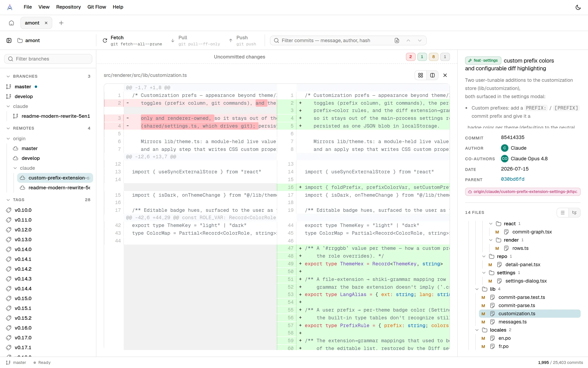Collapse the sidebar panel icon
The image size is (588, 368).
point(9,40)
